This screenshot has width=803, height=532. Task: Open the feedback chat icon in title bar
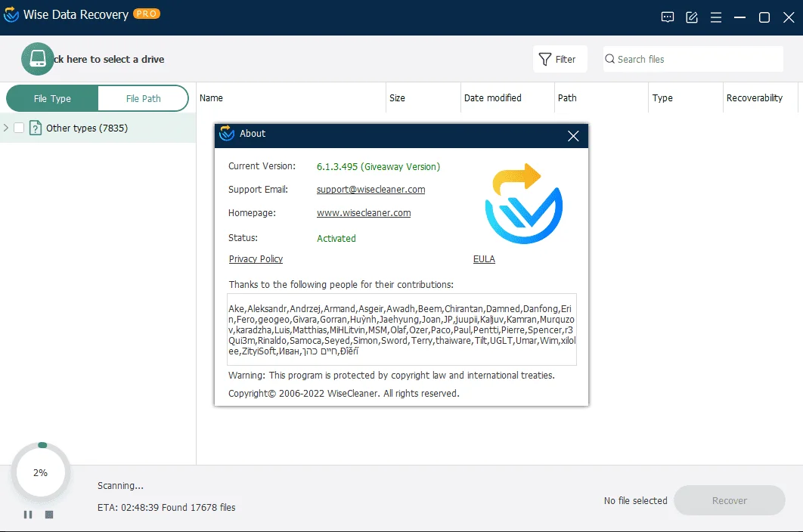pyautogui.click(x=668, y=17)
